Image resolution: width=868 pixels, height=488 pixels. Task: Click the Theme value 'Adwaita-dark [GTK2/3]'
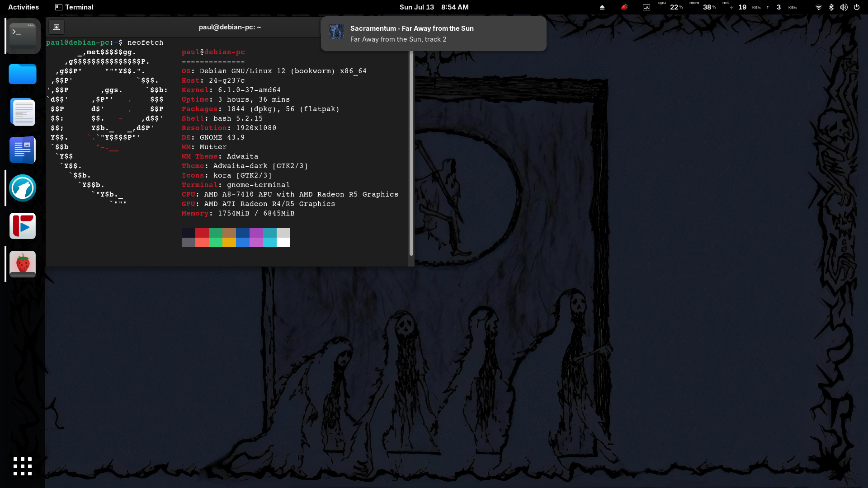click(261, 166)
